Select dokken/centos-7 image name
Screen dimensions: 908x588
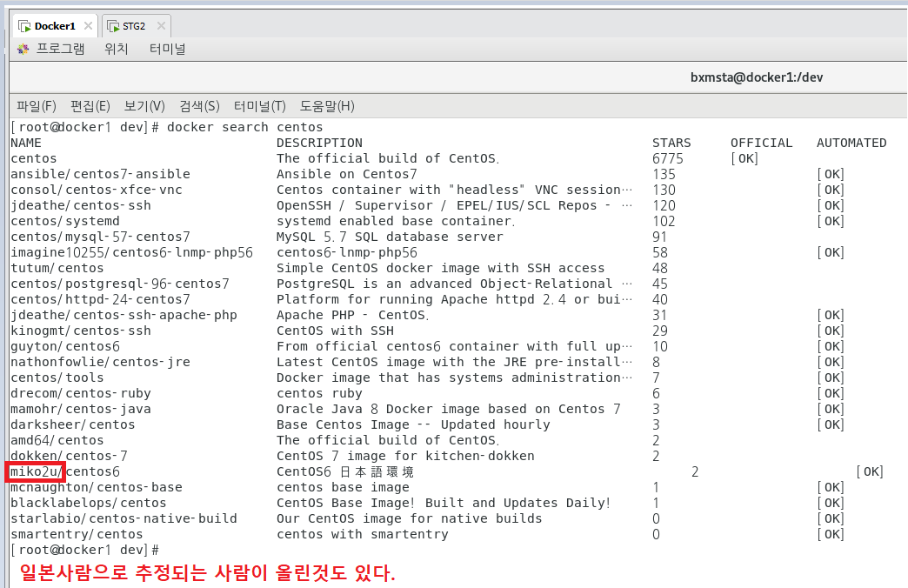[69, 456]
